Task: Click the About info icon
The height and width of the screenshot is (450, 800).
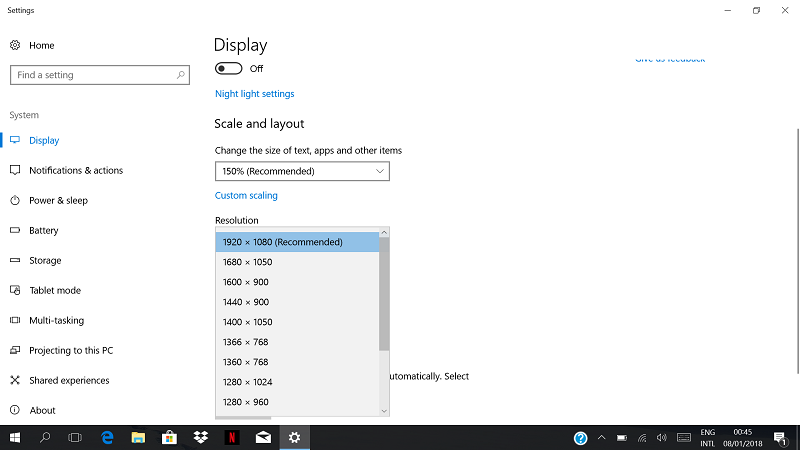Action: [15, 410]
